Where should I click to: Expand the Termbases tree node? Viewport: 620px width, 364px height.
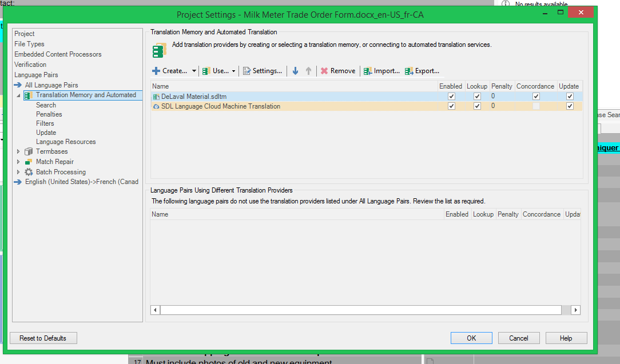point(18,151)
